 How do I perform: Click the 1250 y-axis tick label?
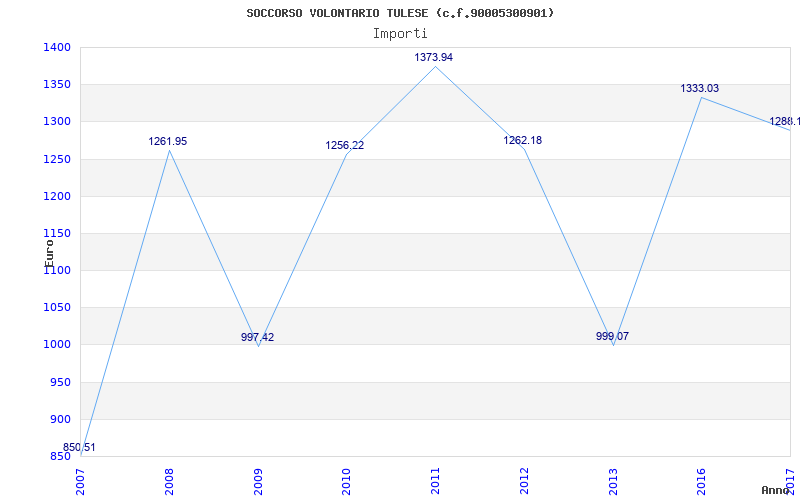[57, 159]
